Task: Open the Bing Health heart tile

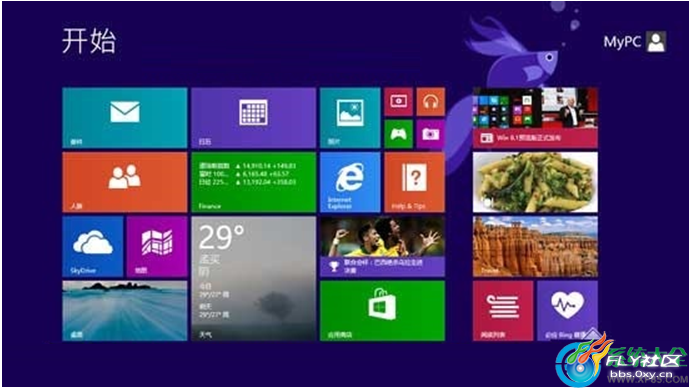Action: [567, 311]
